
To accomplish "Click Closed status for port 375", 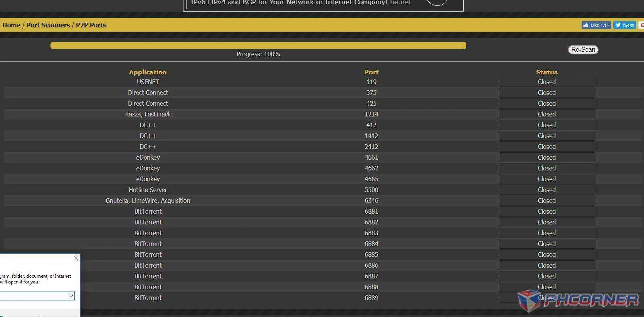I will pyautogui.click(x=546, y=93).
